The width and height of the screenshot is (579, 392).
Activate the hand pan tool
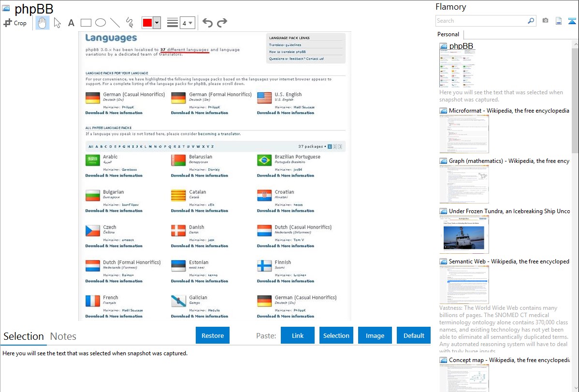tap(43, 23)
